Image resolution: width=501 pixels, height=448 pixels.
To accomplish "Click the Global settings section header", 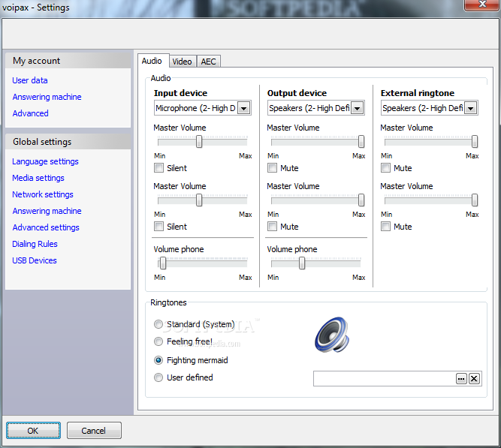I will pyautogui.click(x=68, y=142).
